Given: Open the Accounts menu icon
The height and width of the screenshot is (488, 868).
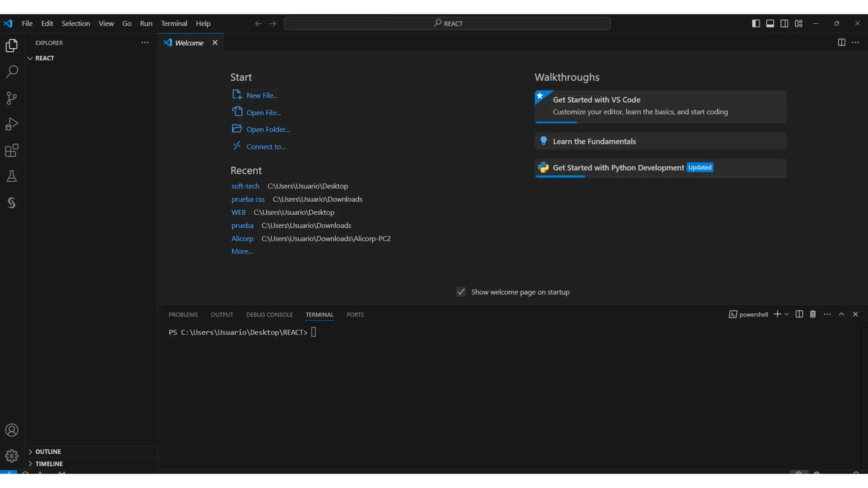Looking at the screenshot, I should point(11,430).
